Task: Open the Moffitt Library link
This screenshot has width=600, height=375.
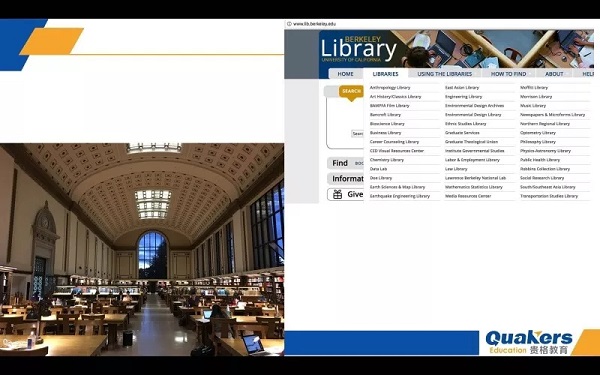Action: click(534, 88)
